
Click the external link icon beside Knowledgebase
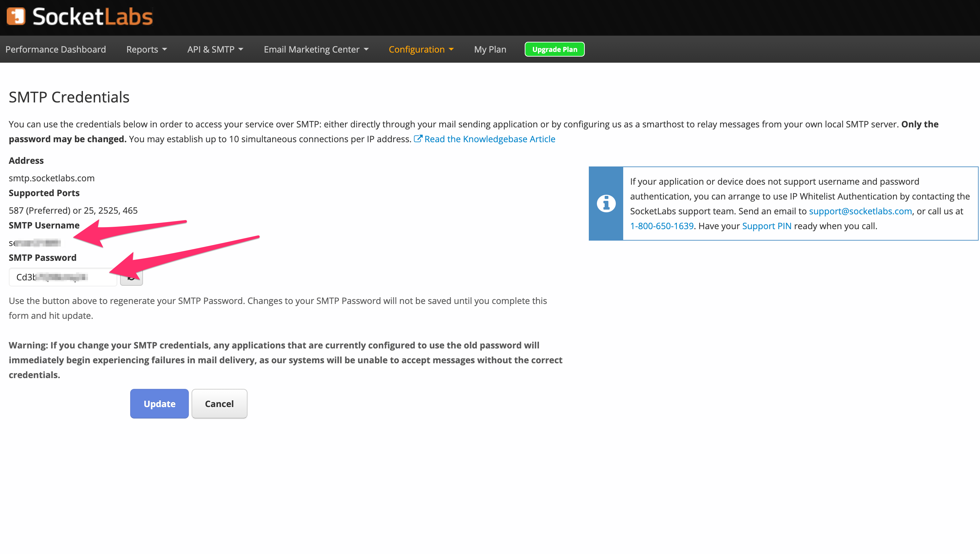coord(417,138)
